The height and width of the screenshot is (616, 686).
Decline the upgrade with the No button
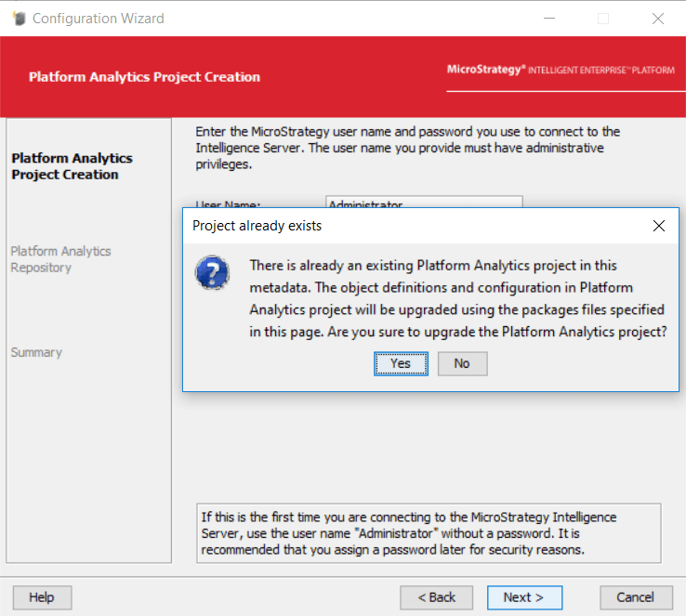coord(462,363)
